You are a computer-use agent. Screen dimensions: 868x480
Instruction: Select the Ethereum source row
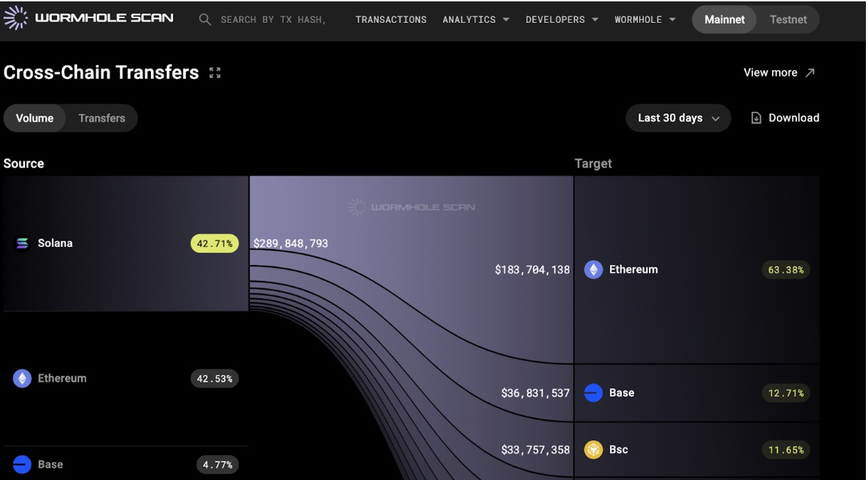point(126,378)
